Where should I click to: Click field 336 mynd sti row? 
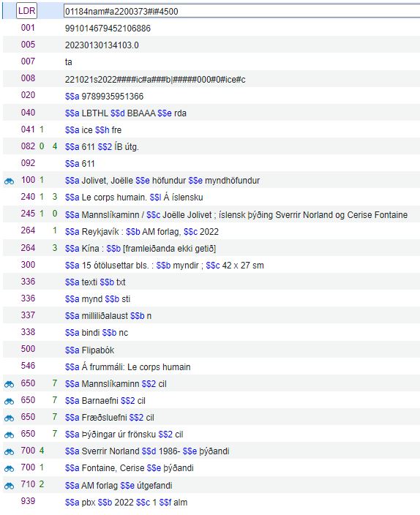pos(97,299)
